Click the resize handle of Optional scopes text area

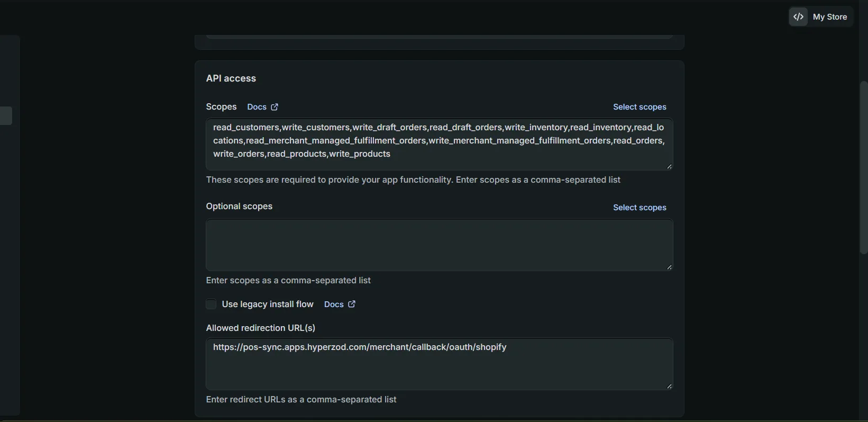pyautogui.click(x=669, y=267)
